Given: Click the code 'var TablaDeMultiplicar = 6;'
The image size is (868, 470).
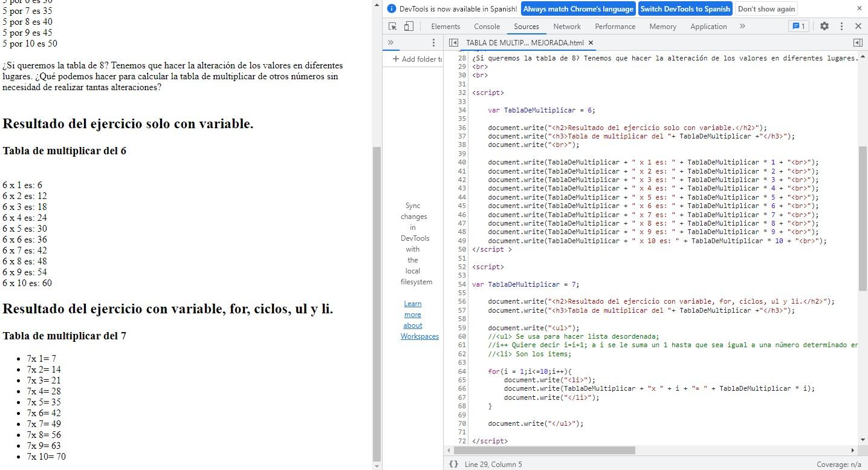Looking at the screenshot, I should [x=542, y=110].
